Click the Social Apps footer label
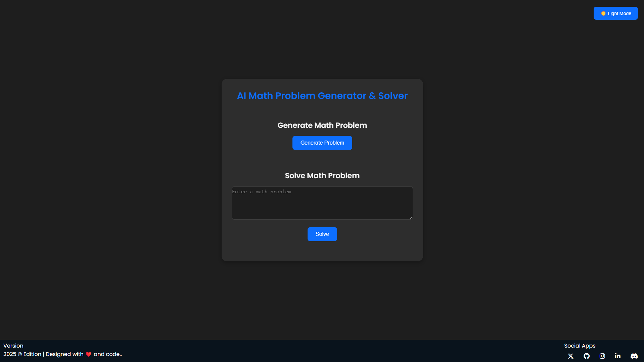This screenshot has width=644, height=362. pos(580,346)
